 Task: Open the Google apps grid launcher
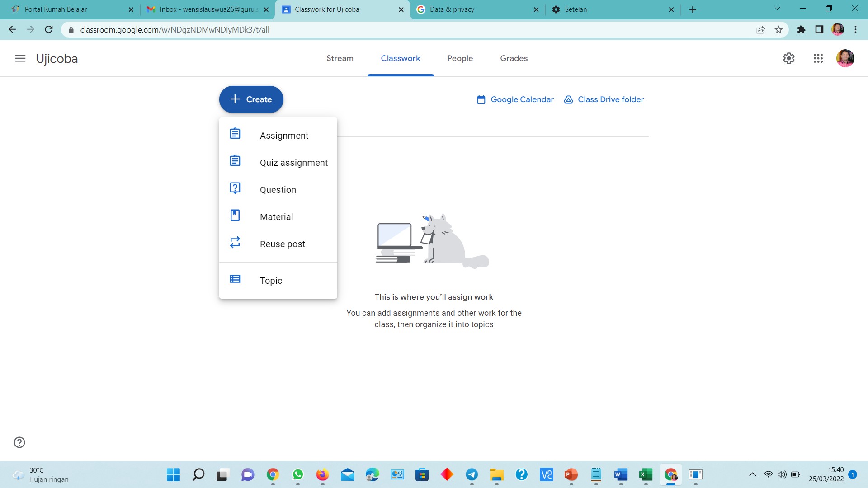point(818,58)
